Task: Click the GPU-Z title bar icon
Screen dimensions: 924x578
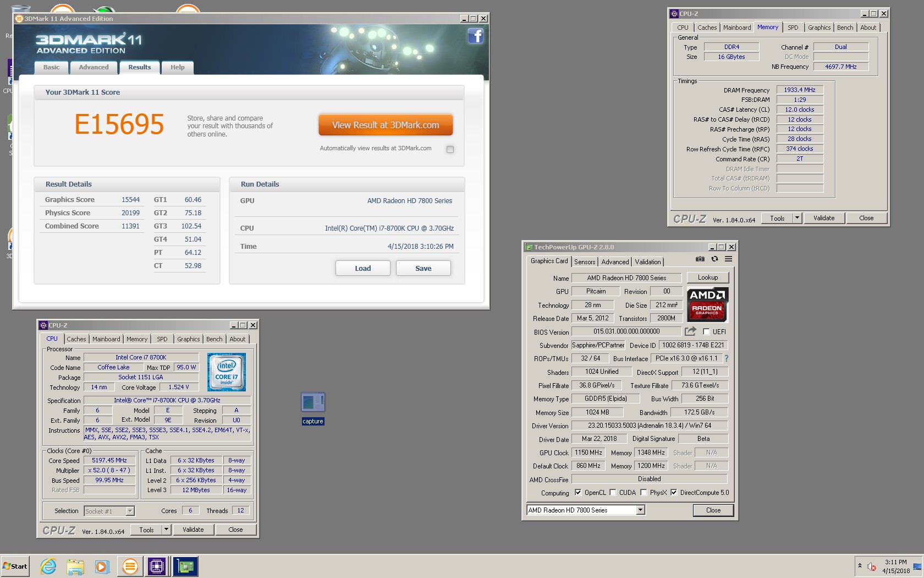Action: 529,247
